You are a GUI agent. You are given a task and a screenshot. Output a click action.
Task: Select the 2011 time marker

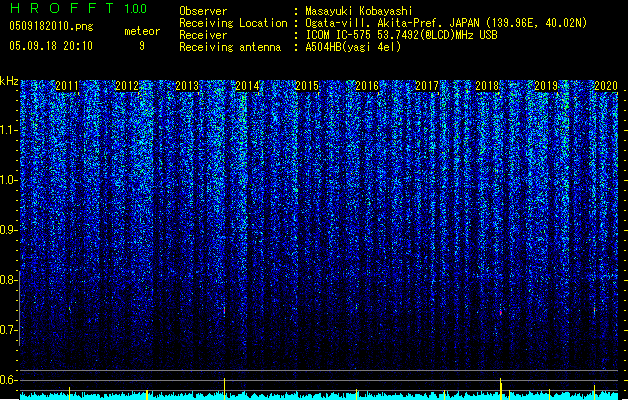click(x=67, y=86)
